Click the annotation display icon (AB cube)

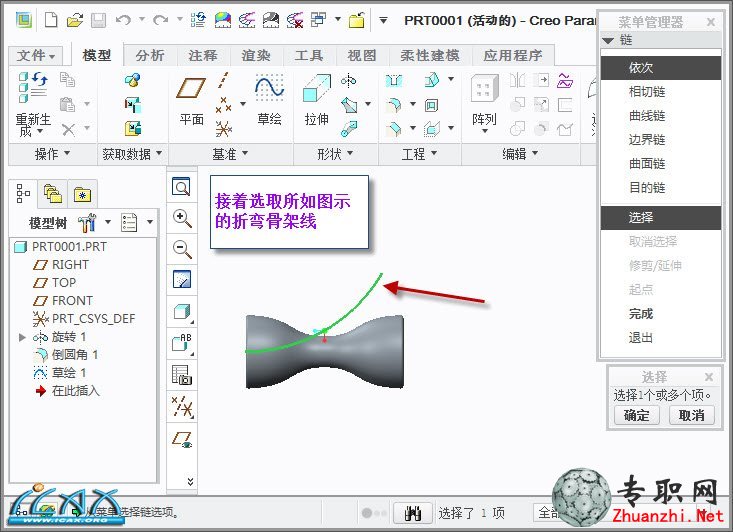tap(182, 343)
